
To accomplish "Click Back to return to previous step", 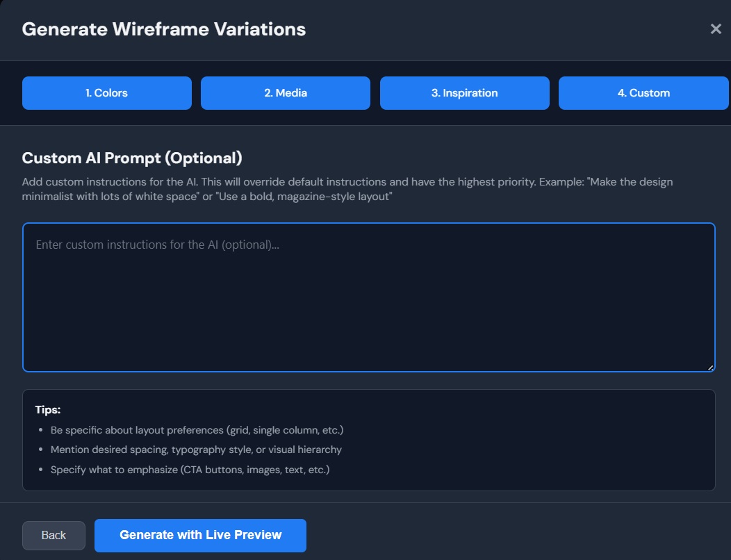I will tap(54, 535).
